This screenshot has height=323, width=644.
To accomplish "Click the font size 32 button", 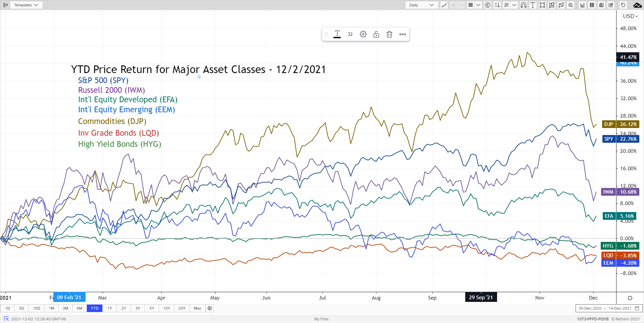I will (350, 34).
